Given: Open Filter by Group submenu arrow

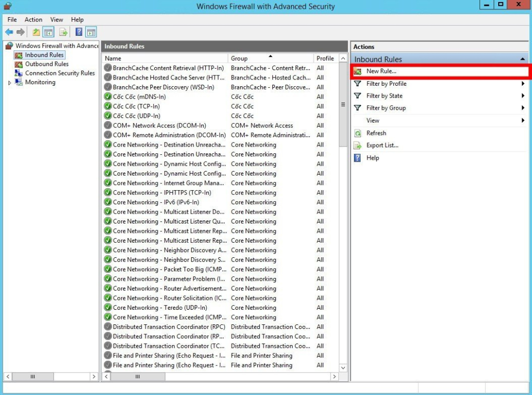Looking at the screenshot, I should click(x=523, y=108).
